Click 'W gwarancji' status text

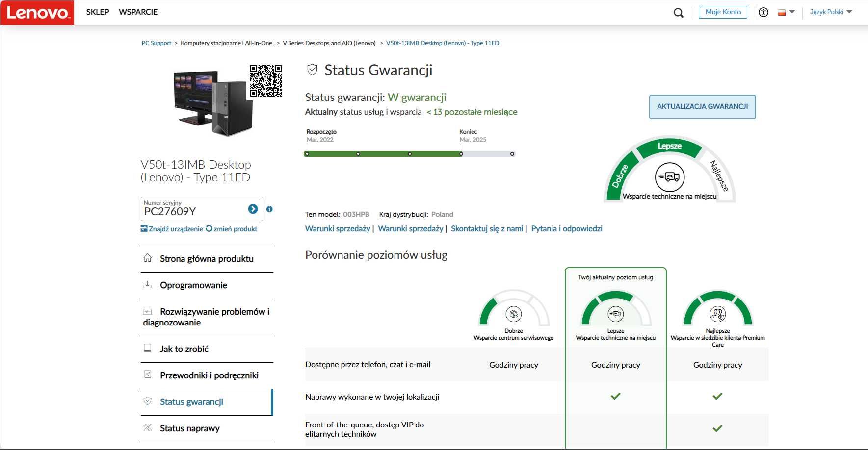[x=417, y=97]
